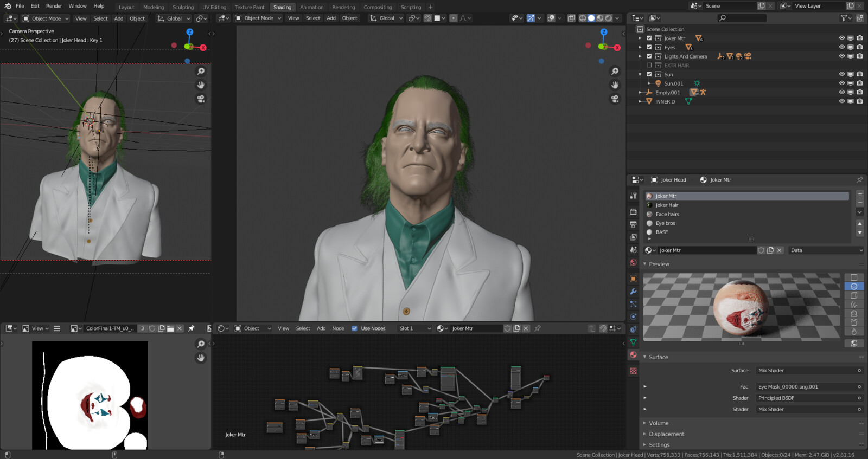Uncheck Lights And Camera collection checkbox

coord(649,56)
